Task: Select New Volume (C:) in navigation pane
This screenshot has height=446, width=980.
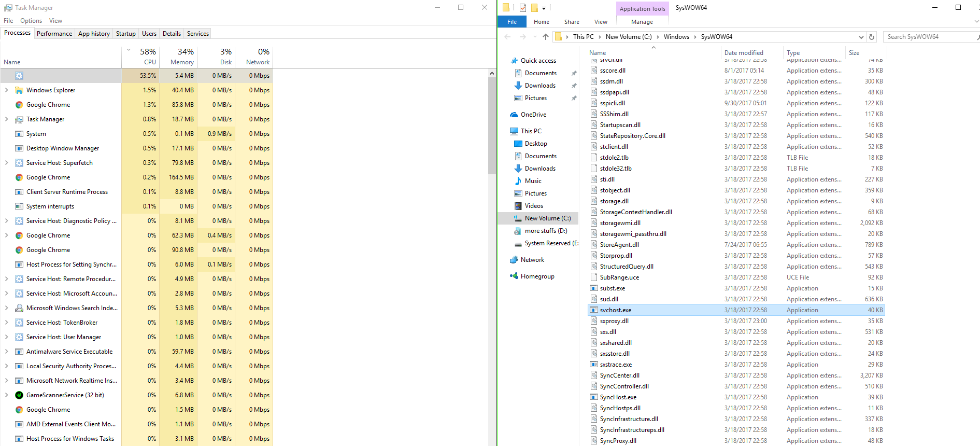Action: [537, 218]
